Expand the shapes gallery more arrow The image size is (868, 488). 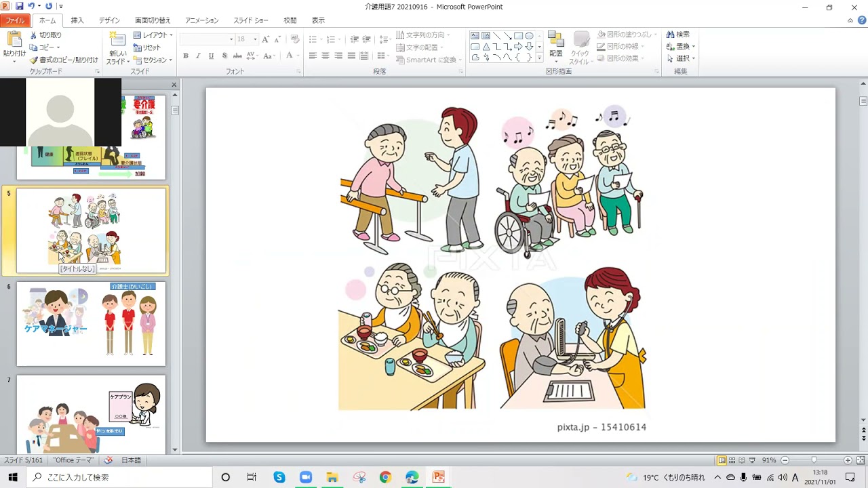click(x=540, y=59)
